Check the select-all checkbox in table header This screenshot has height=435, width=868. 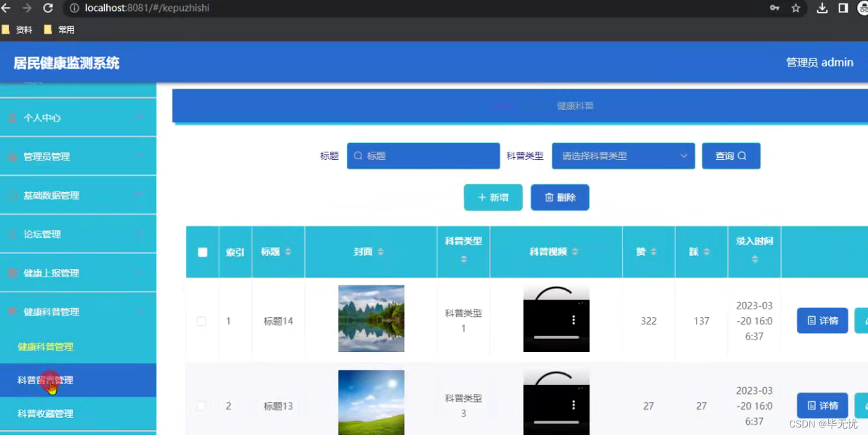coord(202,252)
